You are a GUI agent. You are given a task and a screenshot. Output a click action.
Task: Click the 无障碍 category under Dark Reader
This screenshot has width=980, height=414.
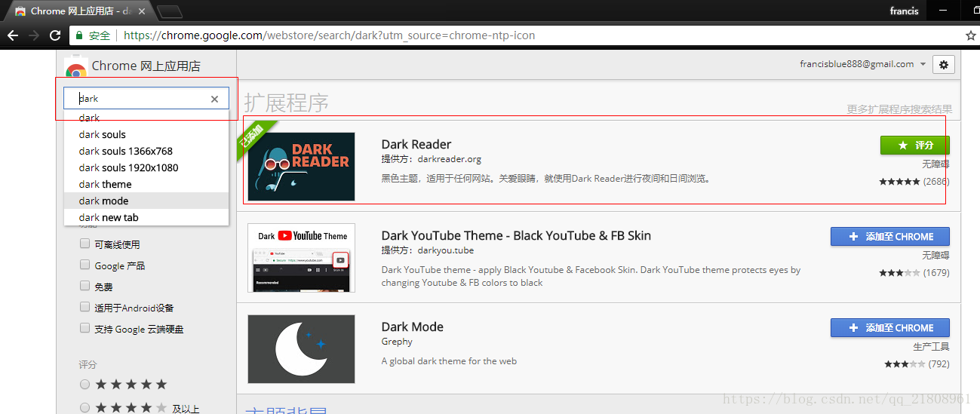tap(935, 164)
